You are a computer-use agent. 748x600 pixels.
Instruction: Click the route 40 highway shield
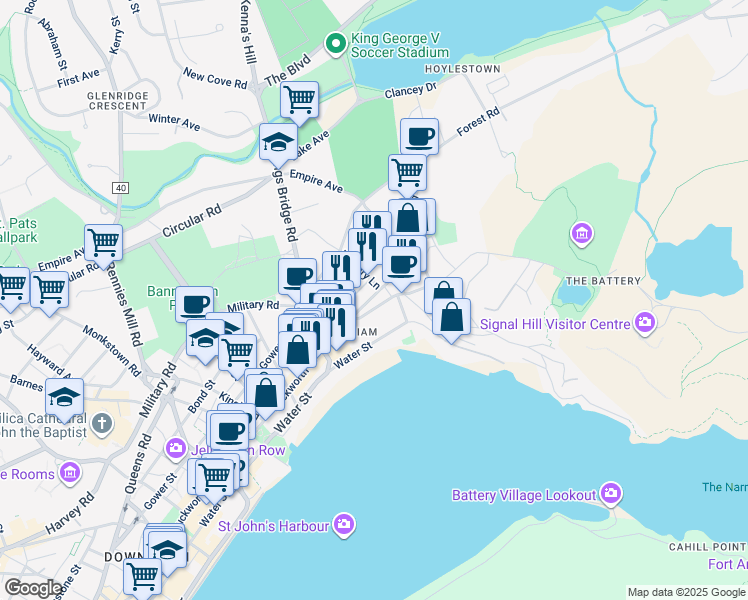[120, 187]
